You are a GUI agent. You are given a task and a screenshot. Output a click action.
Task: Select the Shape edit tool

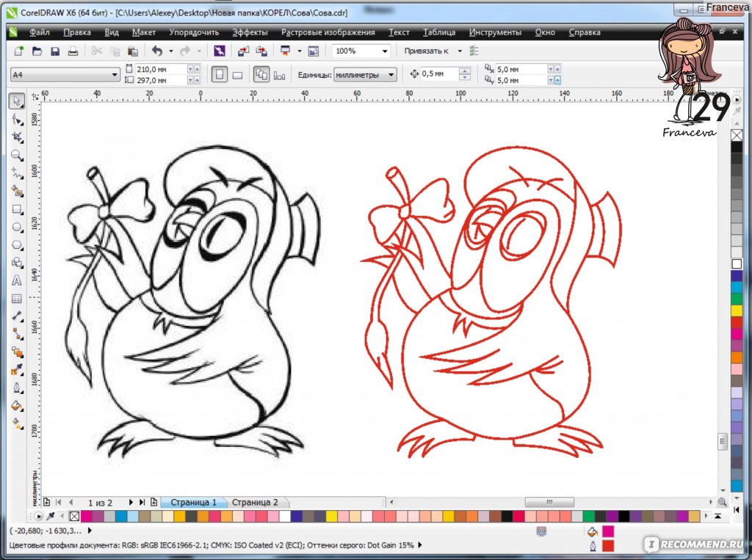pyautogui.click(x=18, y=120)
